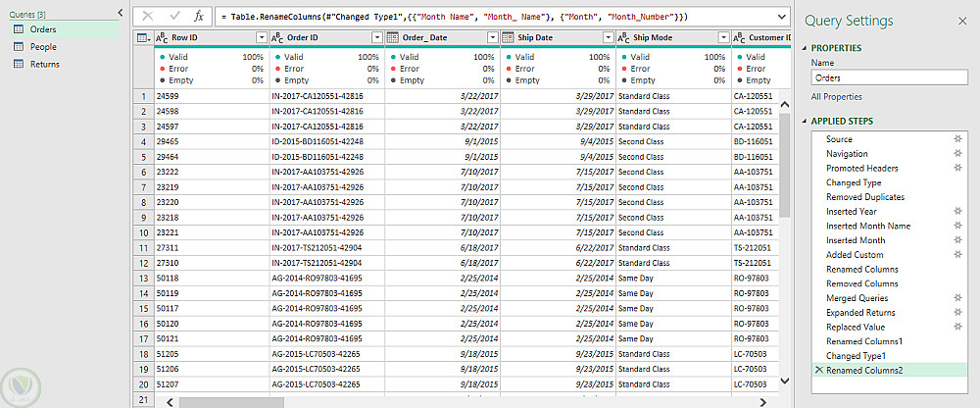Delete the Renamed Columns2 step
This screenshot has height=408, width=980.
click(818, 371)
